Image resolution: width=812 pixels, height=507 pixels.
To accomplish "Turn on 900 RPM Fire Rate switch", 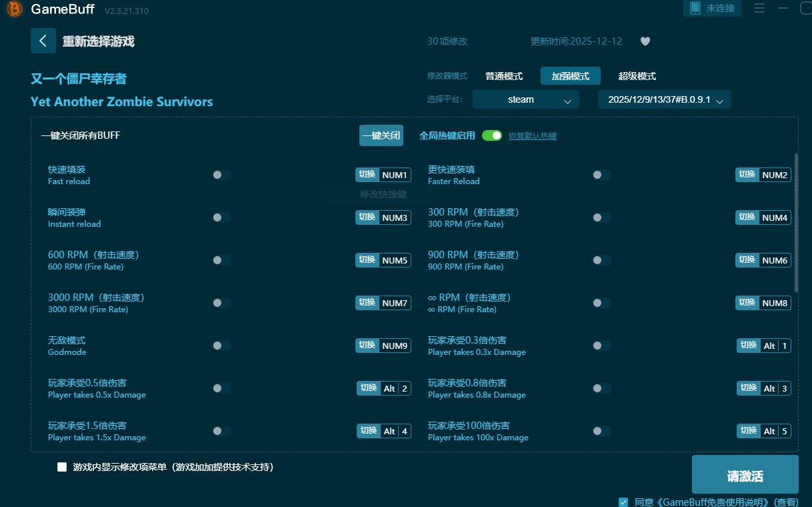I will (x=602, y=260).
